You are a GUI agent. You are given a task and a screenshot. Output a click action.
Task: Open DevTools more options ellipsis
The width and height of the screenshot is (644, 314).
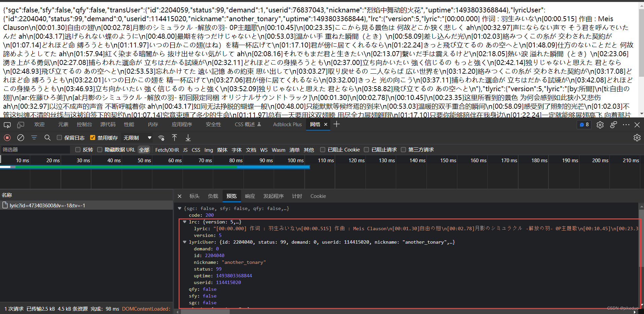pos(626,125)
